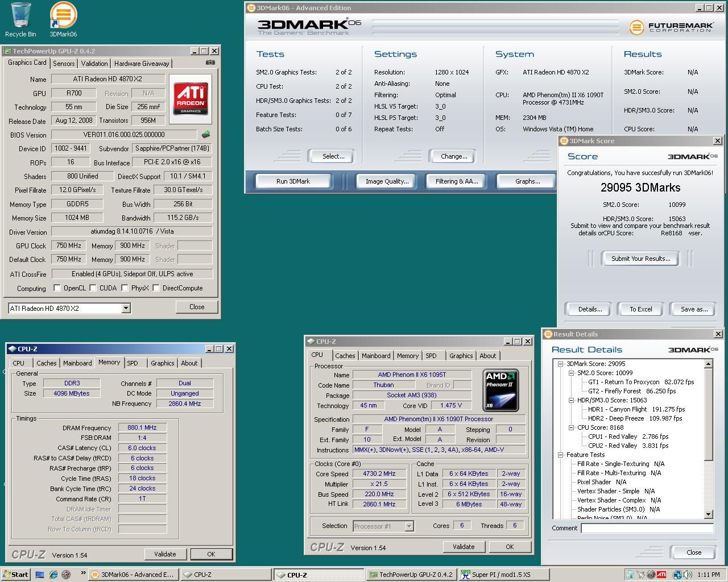Click the network tray icon
This screenshot has width=728, height=582.
tap(677, 575)
